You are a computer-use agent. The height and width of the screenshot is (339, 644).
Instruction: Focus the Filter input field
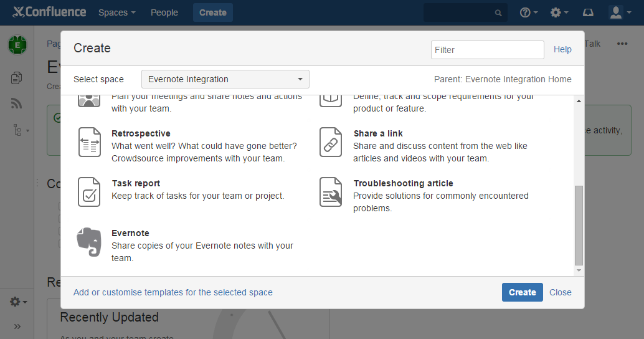(487, 50)
